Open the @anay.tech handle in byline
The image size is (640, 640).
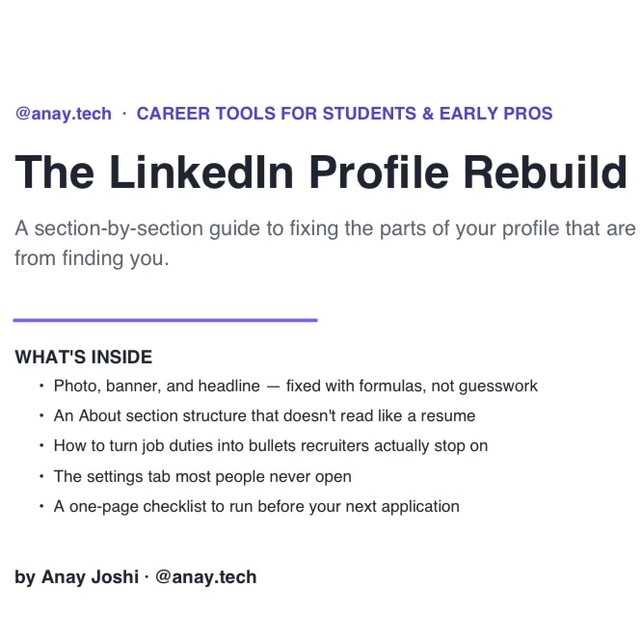206,577
